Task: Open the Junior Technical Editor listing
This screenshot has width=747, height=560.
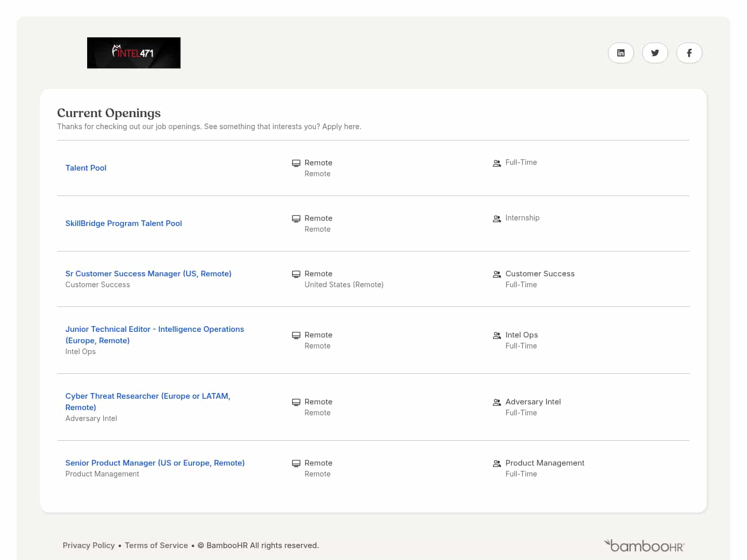Action: [155, 334]
